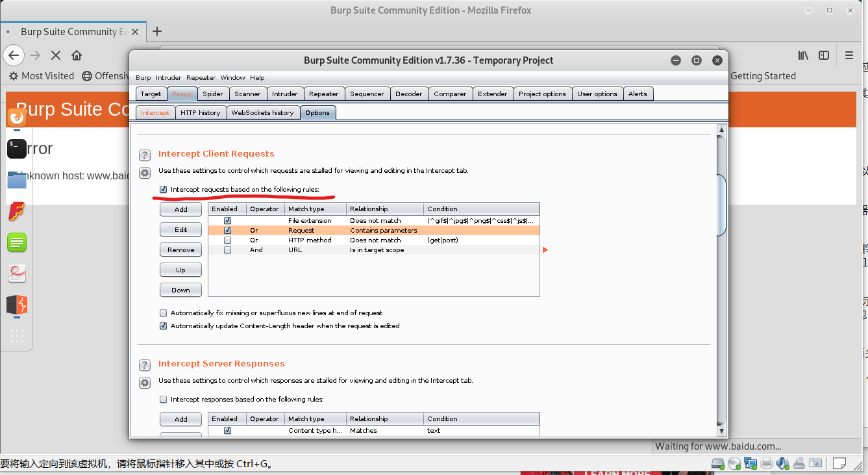Uncheck File extension rule Enabled box
Screen dimensions: 868x475
pos(228,221)
